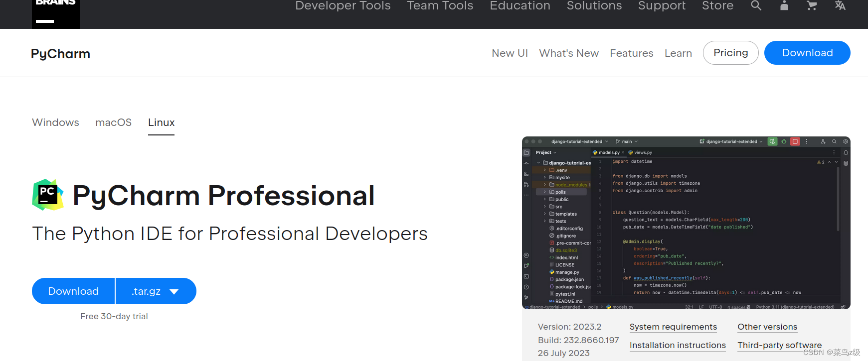Collapse the django-tutorial-ex root node
Screen dimensions: 868x361
(x=538, y=163)
